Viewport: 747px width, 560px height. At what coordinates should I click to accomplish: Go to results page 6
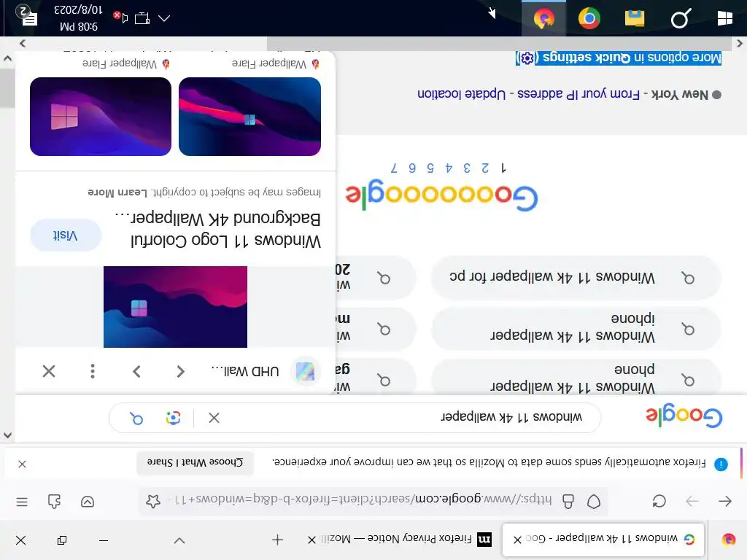412,168
